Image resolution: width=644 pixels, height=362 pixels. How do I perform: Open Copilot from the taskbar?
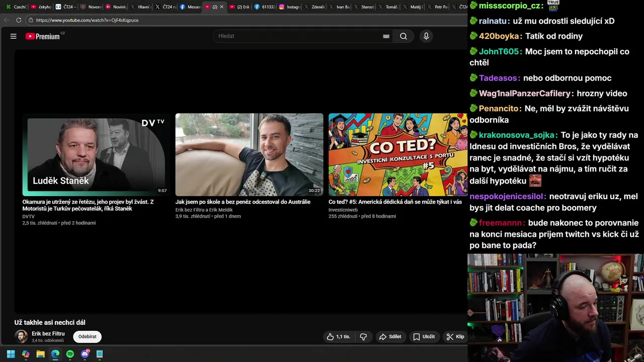(x=26, y=354)
